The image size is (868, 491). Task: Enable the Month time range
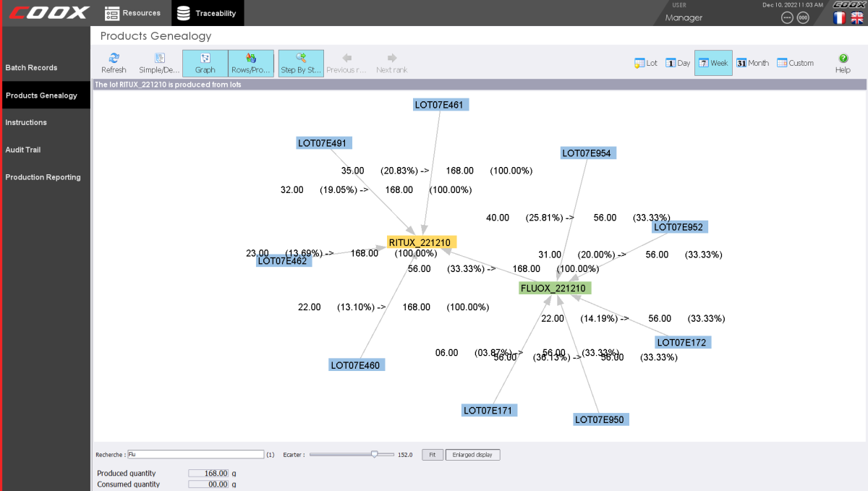[752, 63]
